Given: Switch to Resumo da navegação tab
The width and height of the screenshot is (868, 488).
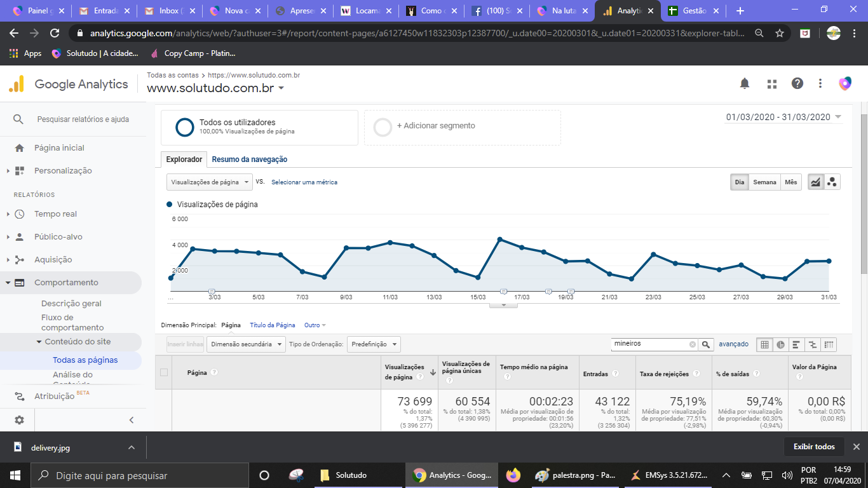Looking at the screenshot, I should (x=249, y=159).
